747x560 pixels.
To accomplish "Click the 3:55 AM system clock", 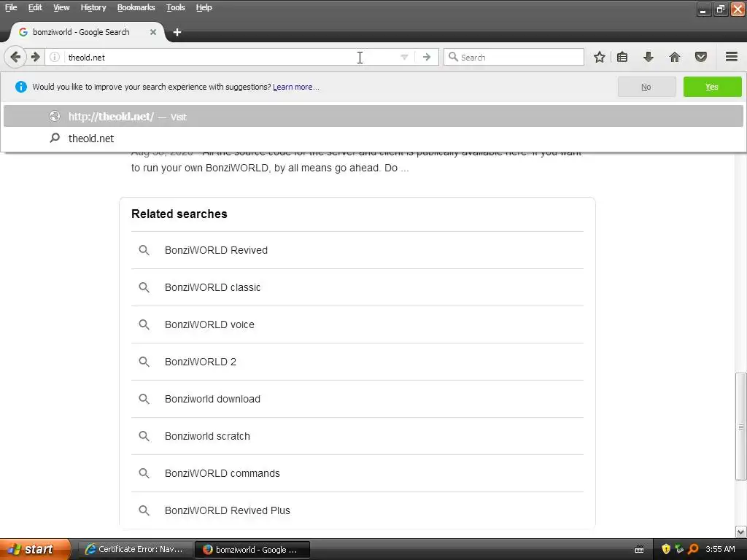I will click(x=720, y=549).
